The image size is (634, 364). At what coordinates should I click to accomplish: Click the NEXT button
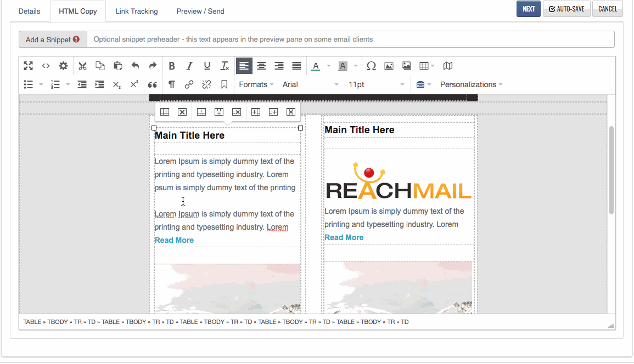(528, 9)
